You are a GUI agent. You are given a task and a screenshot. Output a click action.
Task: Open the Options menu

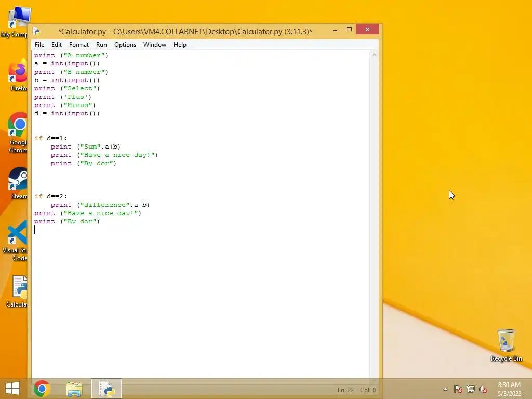tap(125, 45)
